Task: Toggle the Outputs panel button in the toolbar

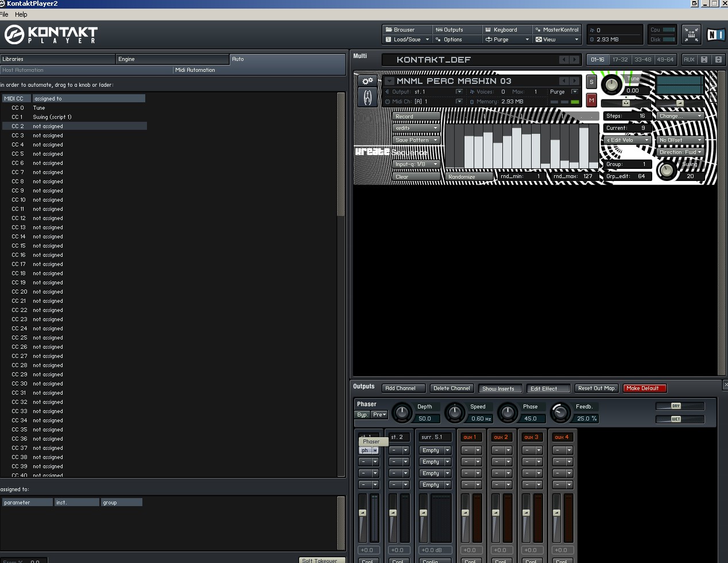Action: coord(457,30)
